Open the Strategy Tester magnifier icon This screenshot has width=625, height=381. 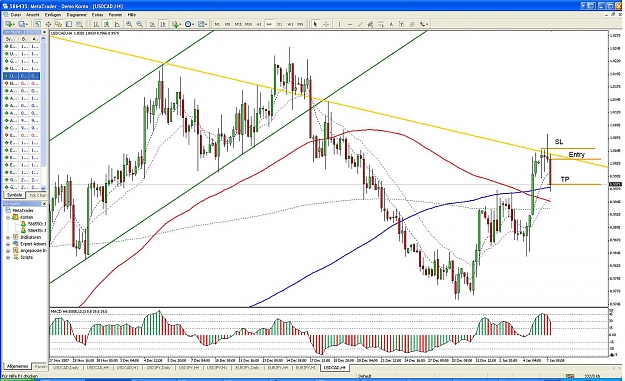79,24
